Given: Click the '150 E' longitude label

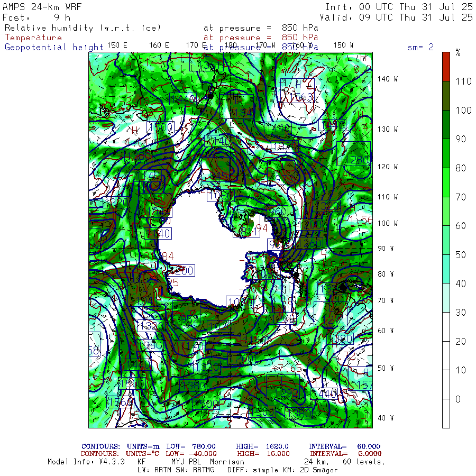Looking at the screenshot, I should click(x=117, y=45).
